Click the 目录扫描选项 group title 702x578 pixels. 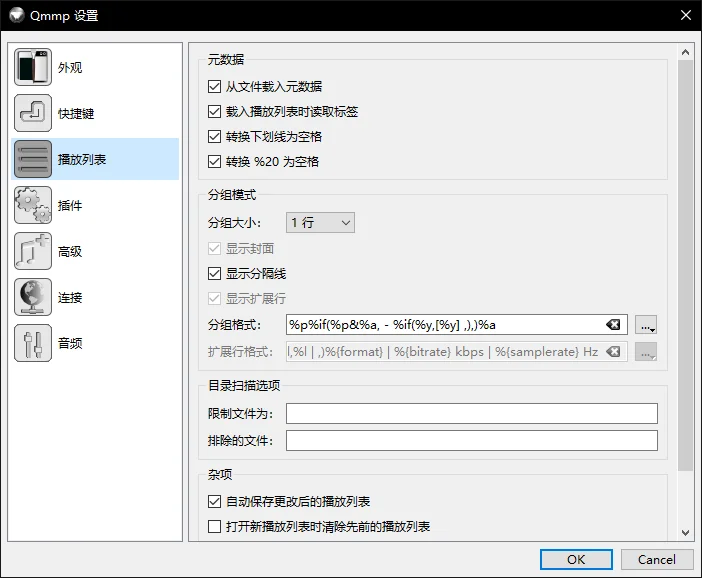[244, 385]
